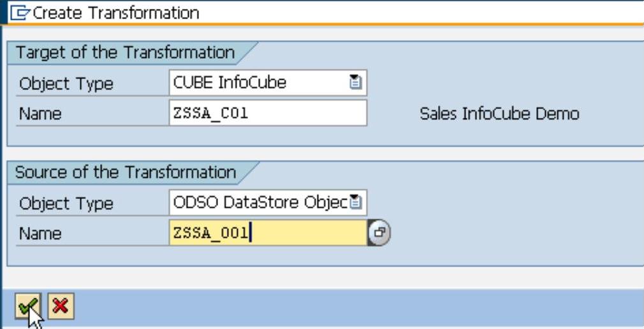644x329 pixels.
Task: Click the Object Type label under Source
Action: [x=66, y=204]
